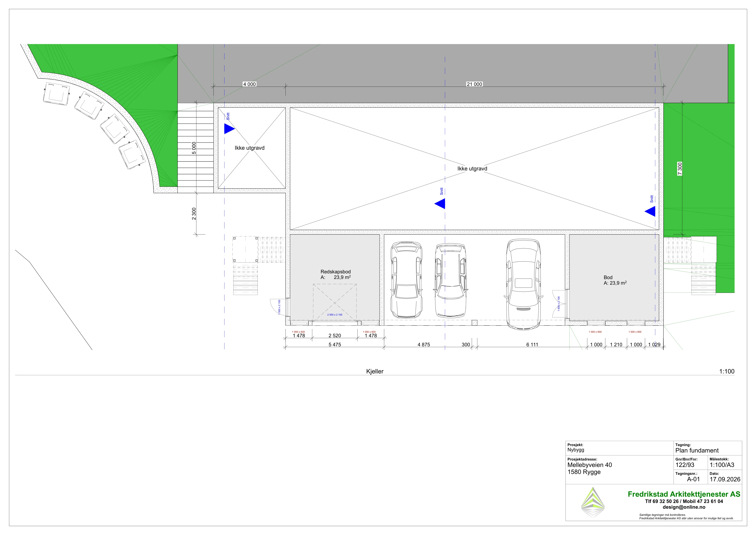Click the vertical 2 300 dimension

(x=194, y=214)
